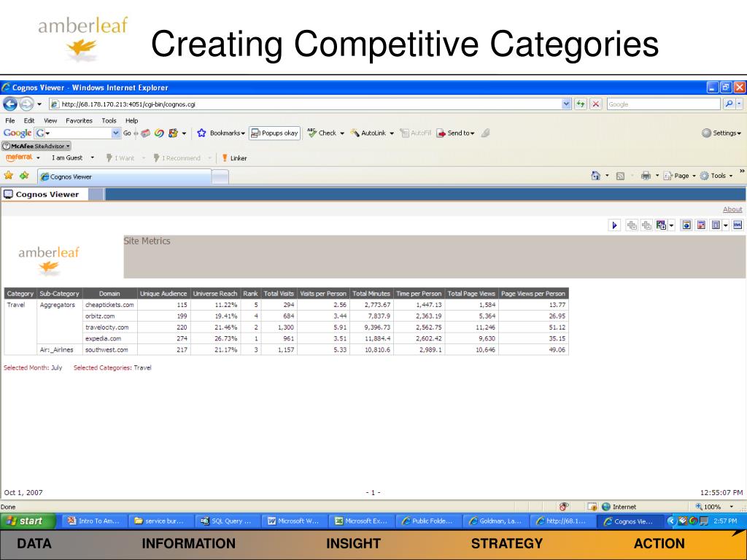Click the Windows start button
Viewport: 747px width, 560px height.
(28, 521)
